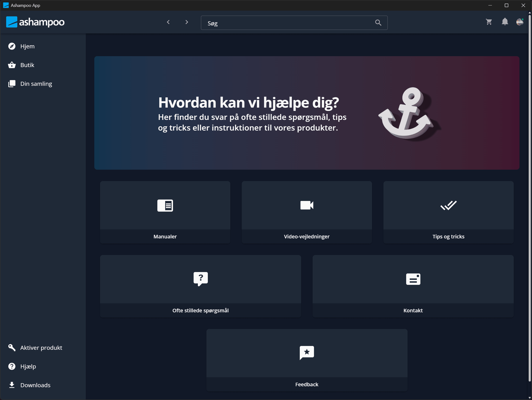Click the Butik basket icon

(x=12, y=65)
